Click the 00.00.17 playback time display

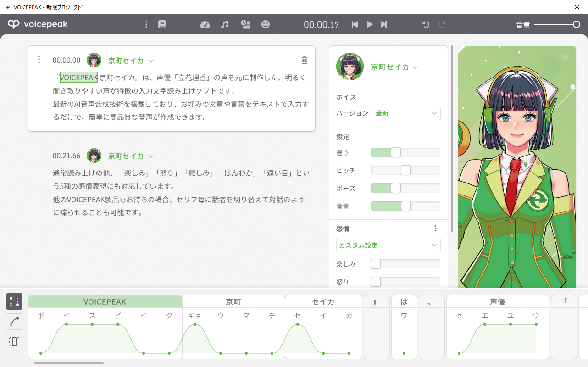pyautogui.click(x=321, y=25)
